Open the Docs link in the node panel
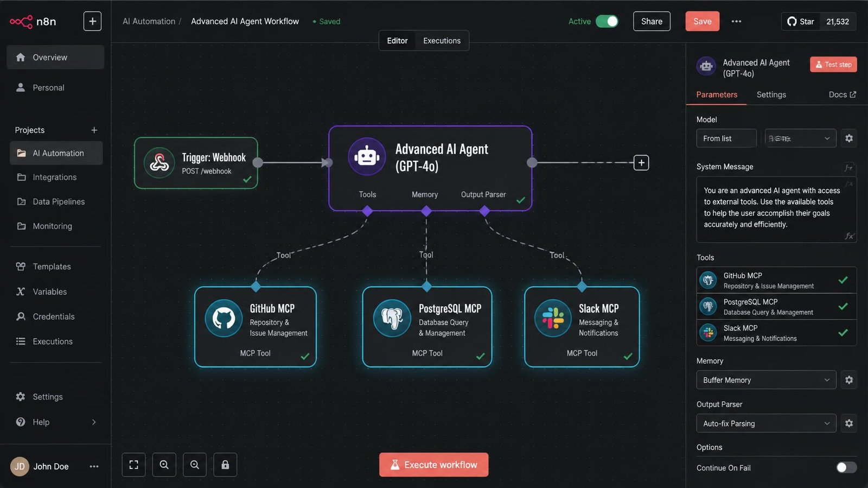The image size is (868, 488). pyautogui.click(x=842, y=94)
